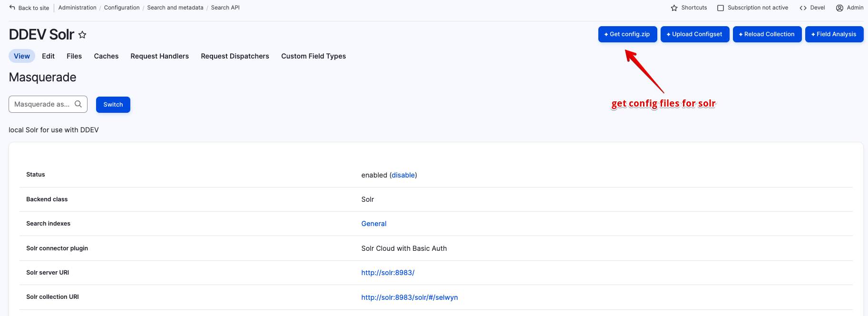Viewport: 868px width, 316px height.
Task: Click the Shortcuts label in top toolbar
Action: pos(694,8)
